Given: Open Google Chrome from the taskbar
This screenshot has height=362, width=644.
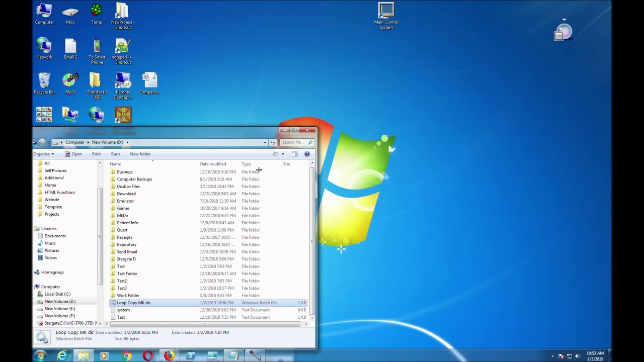Looking at the screenshot, I should click(x=126, y=356).
